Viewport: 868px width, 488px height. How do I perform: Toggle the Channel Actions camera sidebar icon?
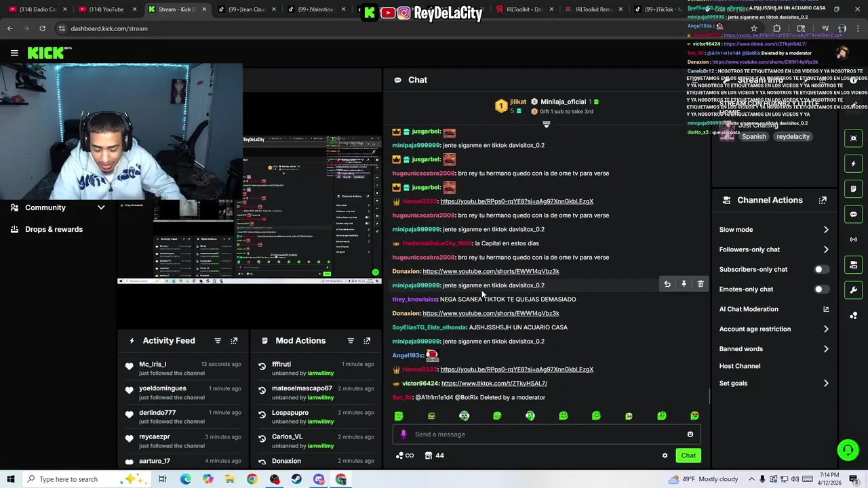click(x=854, y=264)
